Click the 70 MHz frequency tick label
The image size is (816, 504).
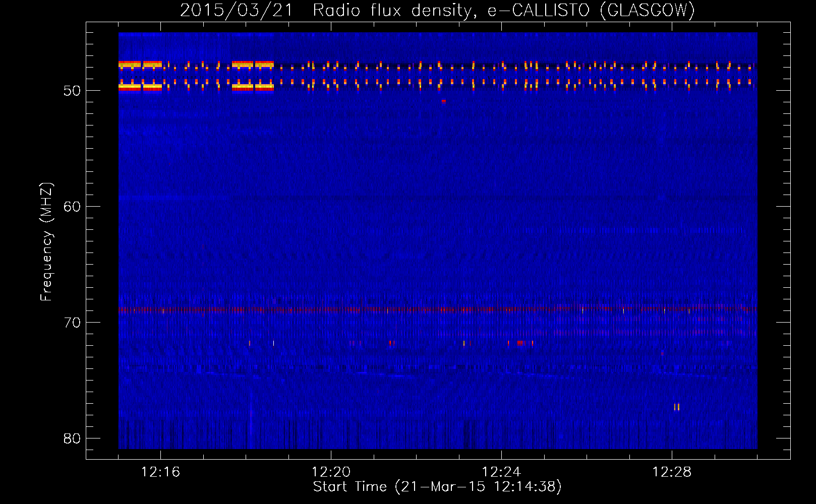[72, 323]
